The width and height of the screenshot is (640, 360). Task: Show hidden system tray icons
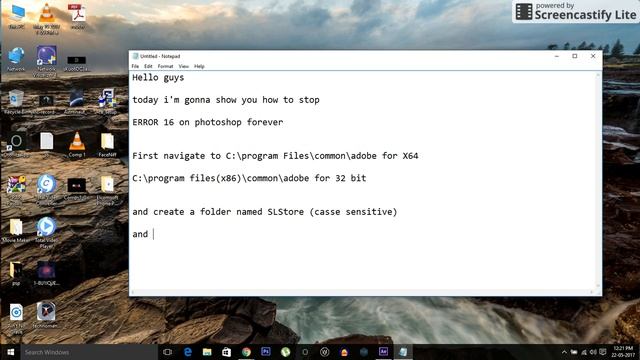(x=564, y=352)
